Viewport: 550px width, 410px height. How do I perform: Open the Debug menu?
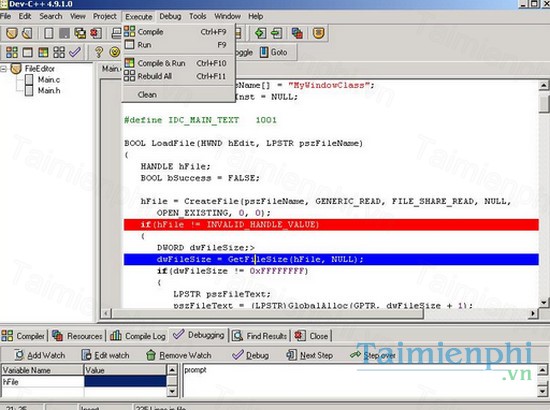tap(170, 16)
